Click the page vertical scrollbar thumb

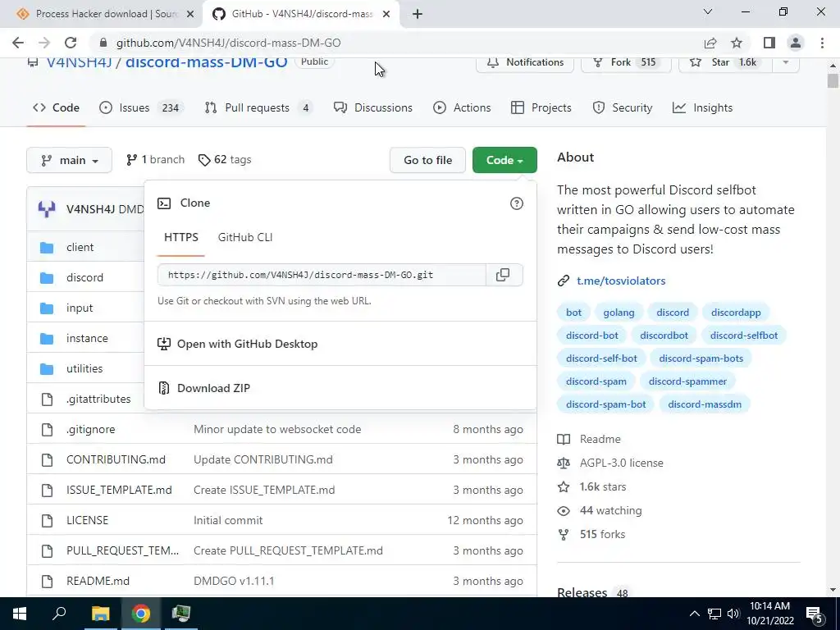point(833,81)
